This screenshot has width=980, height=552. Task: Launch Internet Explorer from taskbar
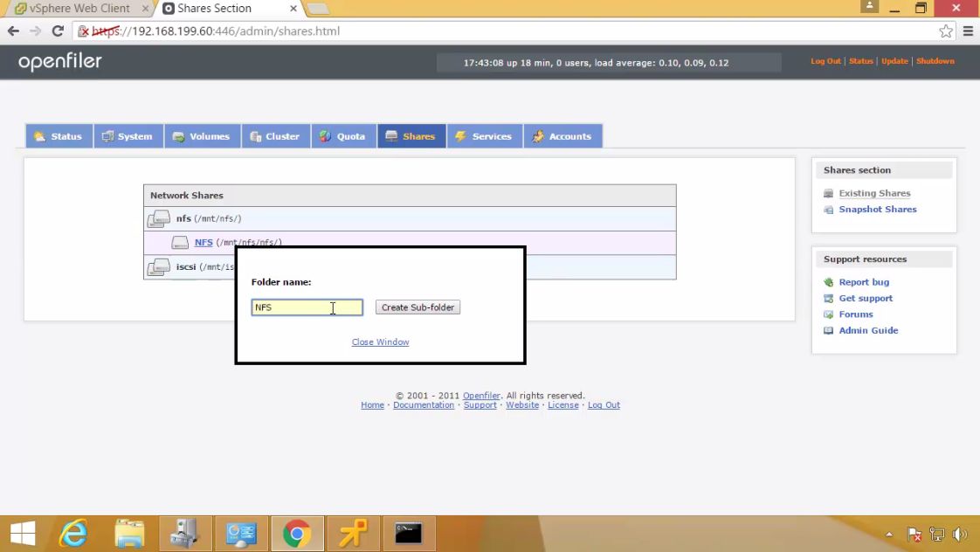pos(73,534)
